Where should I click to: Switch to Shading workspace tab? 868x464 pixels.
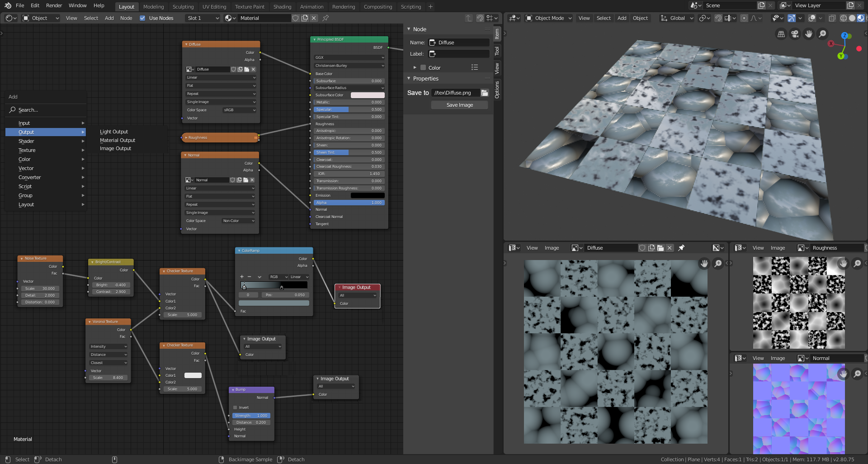pyautogui.click(x=282, y=7)
